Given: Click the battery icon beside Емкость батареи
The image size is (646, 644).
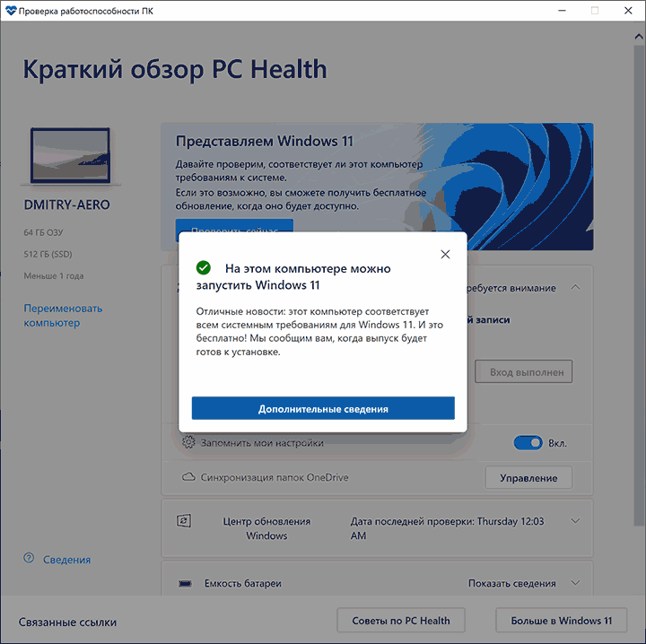Looking at the screenshot, I should point(185,584).
